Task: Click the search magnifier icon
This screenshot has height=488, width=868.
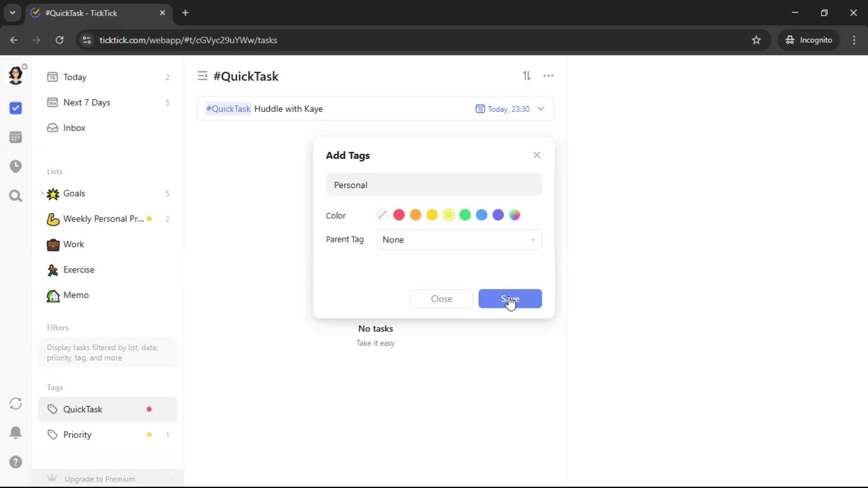Action: point(15,196)
